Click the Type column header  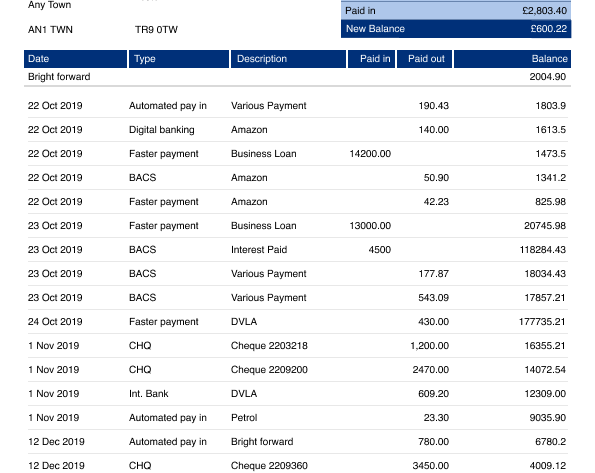[179, 59]
